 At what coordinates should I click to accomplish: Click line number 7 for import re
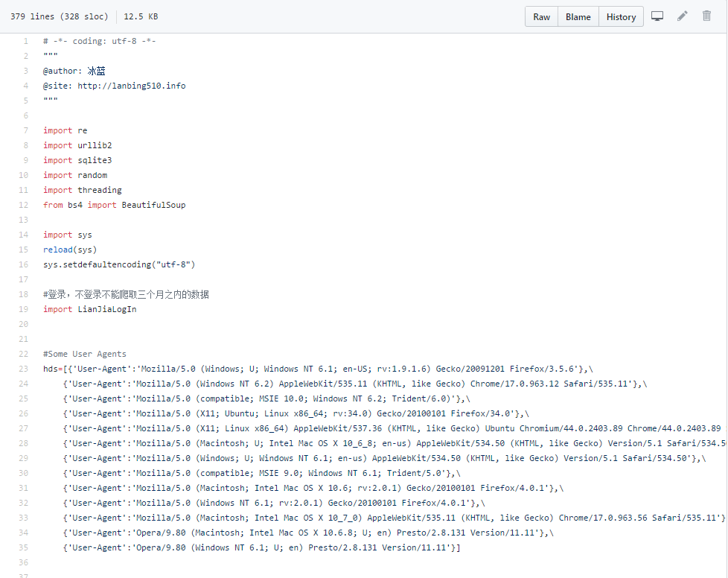click(26, 130)
